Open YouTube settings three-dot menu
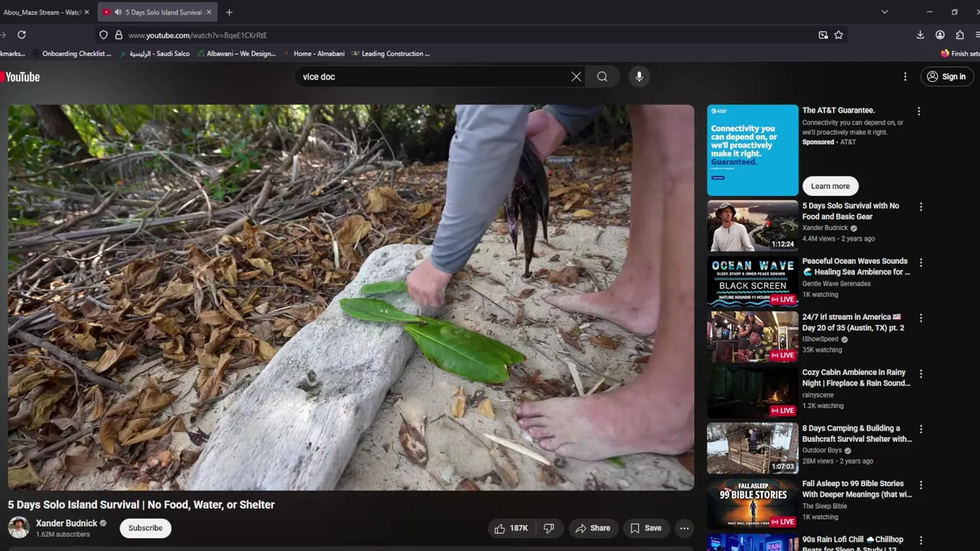Viewport: 980px width, 551px height. [x=905, y=77]
